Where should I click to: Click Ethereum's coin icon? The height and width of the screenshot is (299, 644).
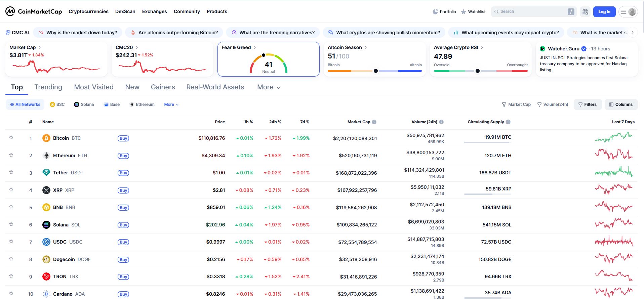click(x=46, y=156)
